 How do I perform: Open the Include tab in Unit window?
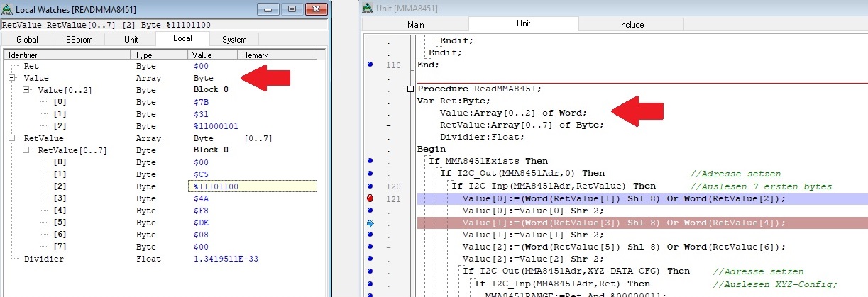click(x=632, y=25)
